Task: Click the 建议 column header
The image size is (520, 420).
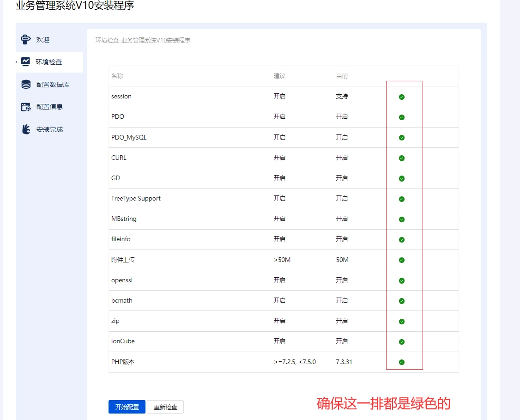Action: (x=279, y=76)
